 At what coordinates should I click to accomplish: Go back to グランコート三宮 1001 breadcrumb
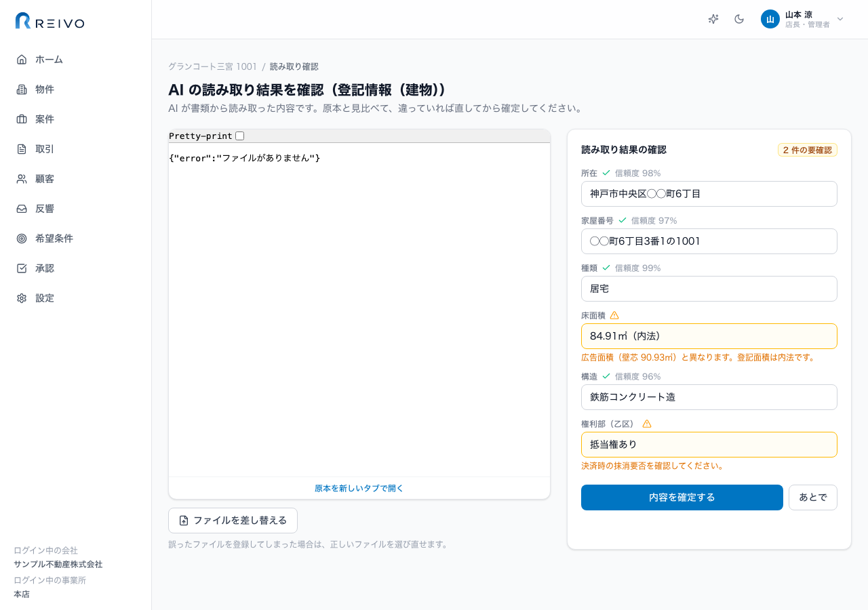213,66
